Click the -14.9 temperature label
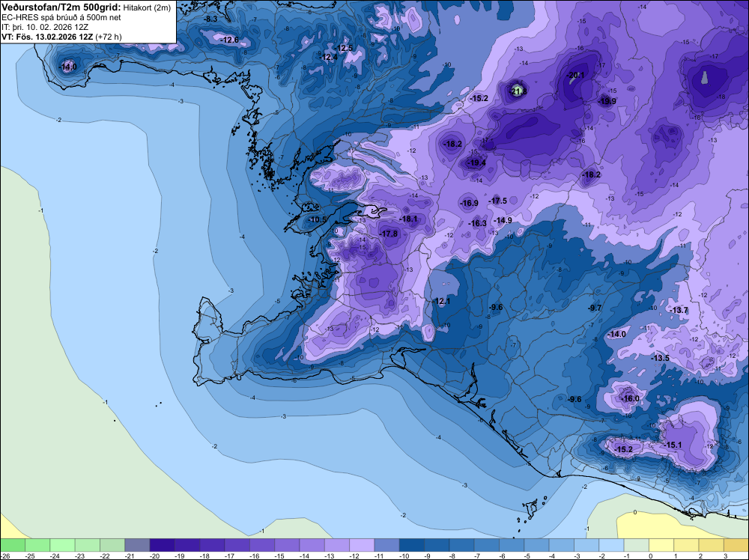Image resolution: width=749 pixels, height=560 pixels. (503, 220)
